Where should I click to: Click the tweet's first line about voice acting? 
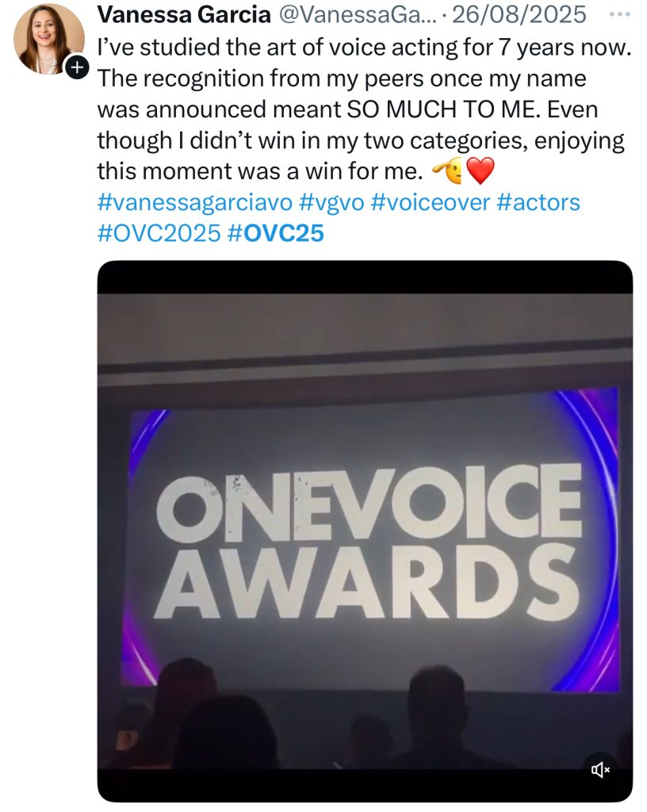363,47
